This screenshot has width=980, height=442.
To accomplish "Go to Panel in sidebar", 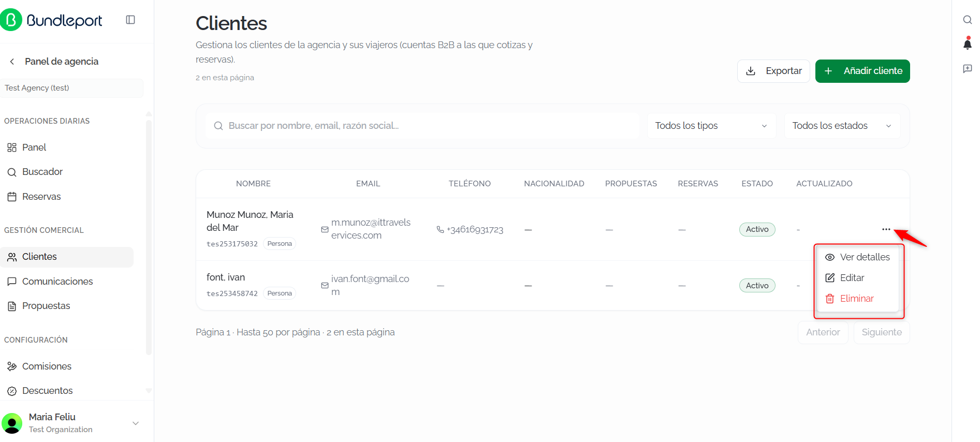I will [67, 148].
